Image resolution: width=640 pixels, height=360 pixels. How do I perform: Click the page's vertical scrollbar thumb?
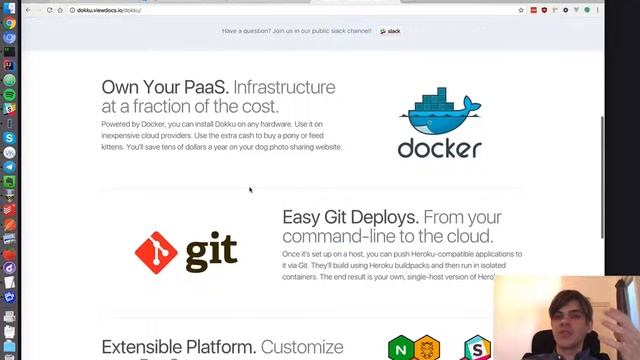pyautogui.click(x=602, y=177)
